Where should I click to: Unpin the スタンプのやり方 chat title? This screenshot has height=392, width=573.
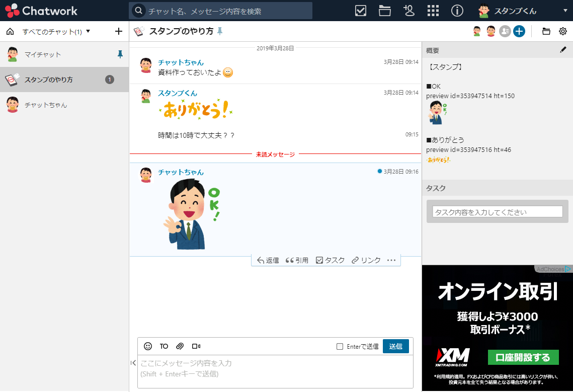[x=220, y=31]
